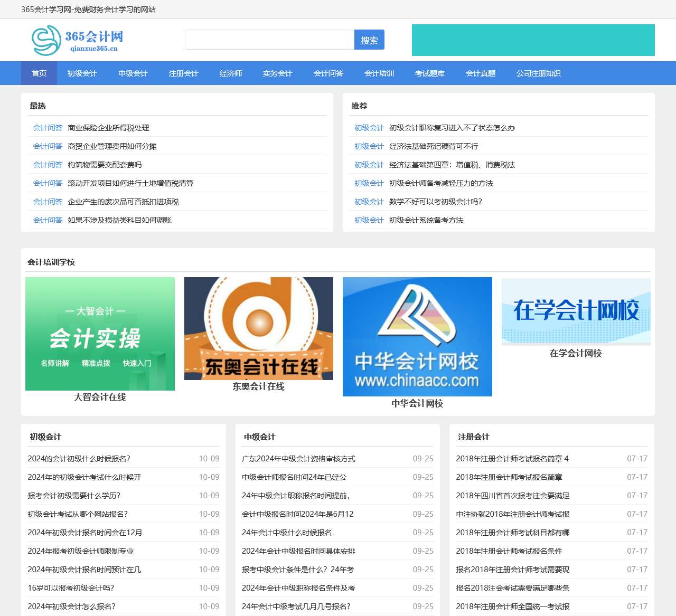Open the 中华会计网校 logo image

[417, 336]
